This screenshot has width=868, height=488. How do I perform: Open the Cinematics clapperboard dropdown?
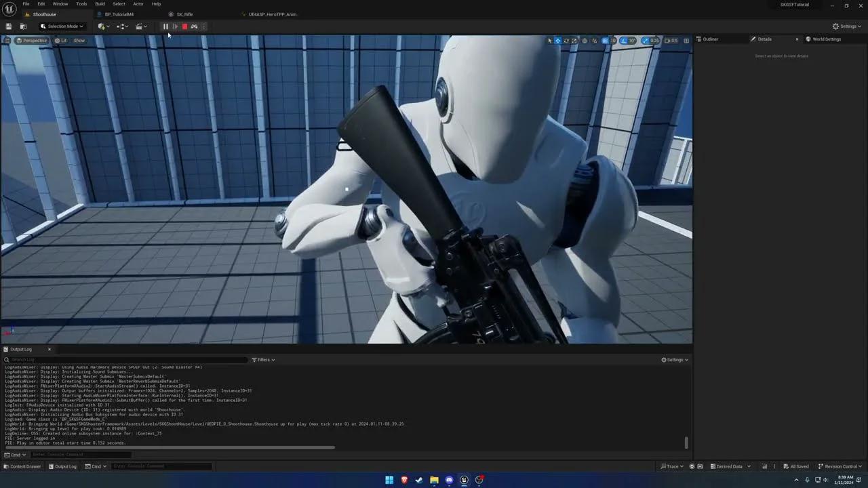[141, 26]
